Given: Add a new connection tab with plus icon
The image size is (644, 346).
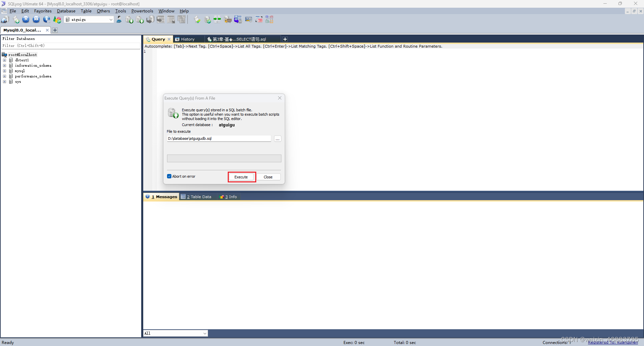Looking at the screenshot, I should pos(55,30).
